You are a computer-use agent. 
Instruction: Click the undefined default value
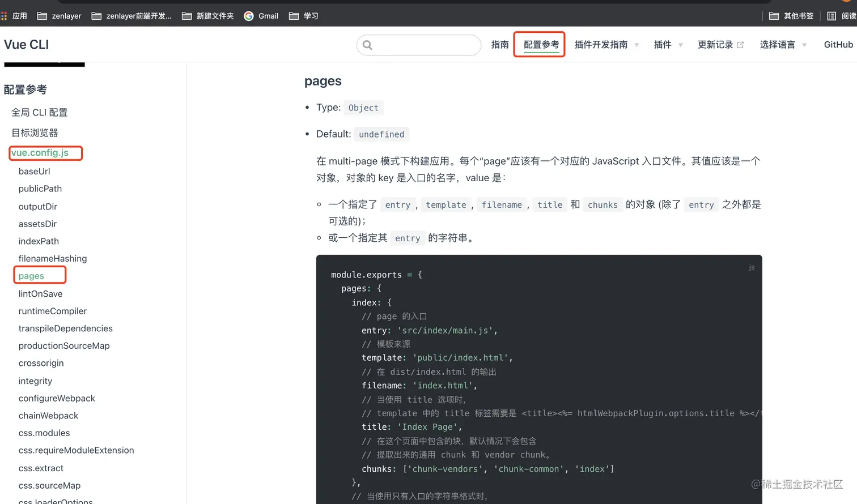tap(381, 134)
